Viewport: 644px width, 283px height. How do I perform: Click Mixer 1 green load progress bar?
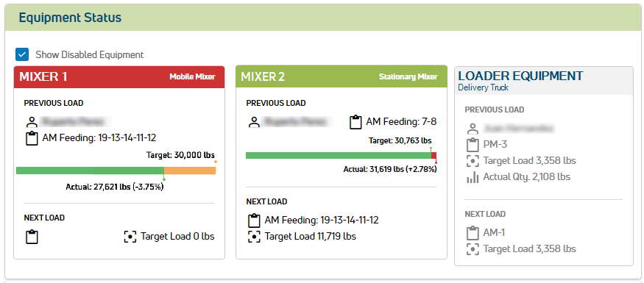90,171
